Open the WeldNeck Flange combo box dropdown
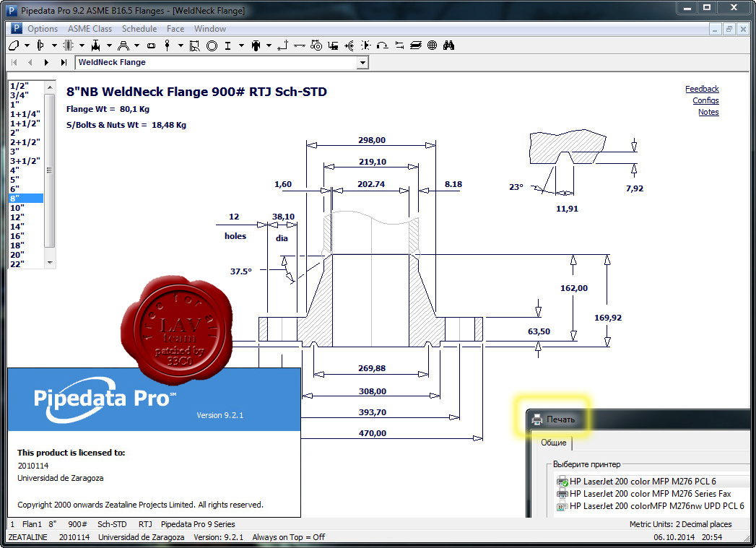Image resolution: width=756 pixels, height=548 pixels. [x=362, y=63]
